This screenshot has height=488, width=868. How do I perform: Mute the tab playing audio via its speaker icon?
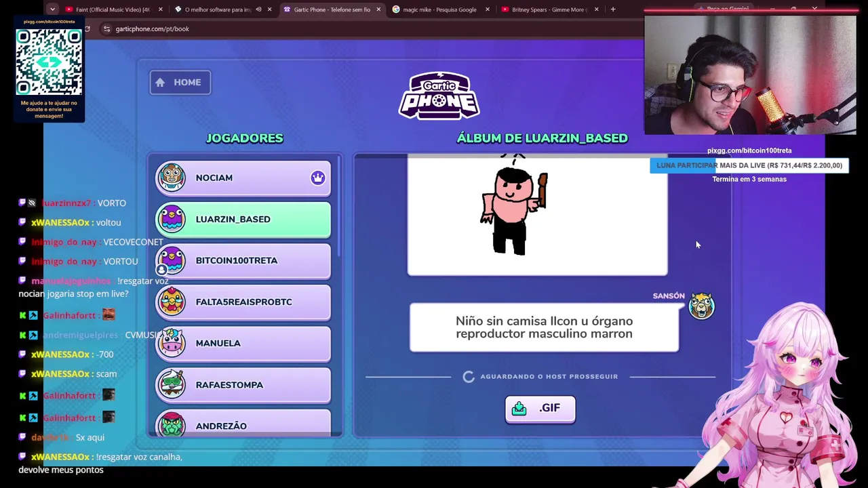click(258, 9)
